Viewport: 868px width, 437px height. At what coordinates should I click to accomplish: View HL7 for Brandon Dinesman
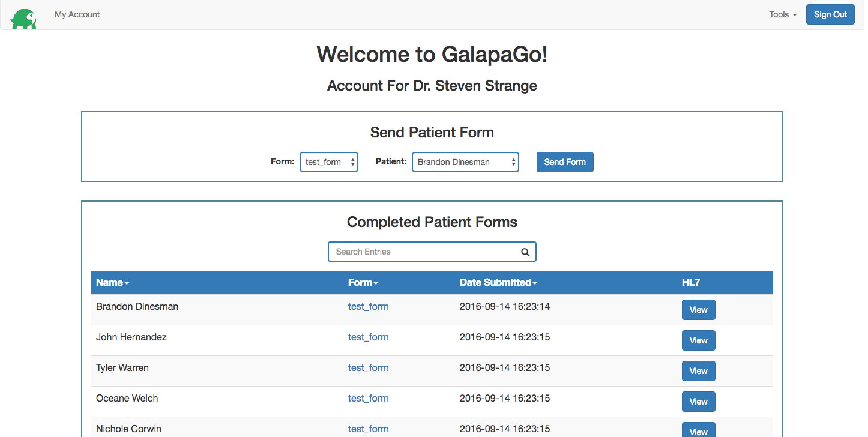click(698, 310)
